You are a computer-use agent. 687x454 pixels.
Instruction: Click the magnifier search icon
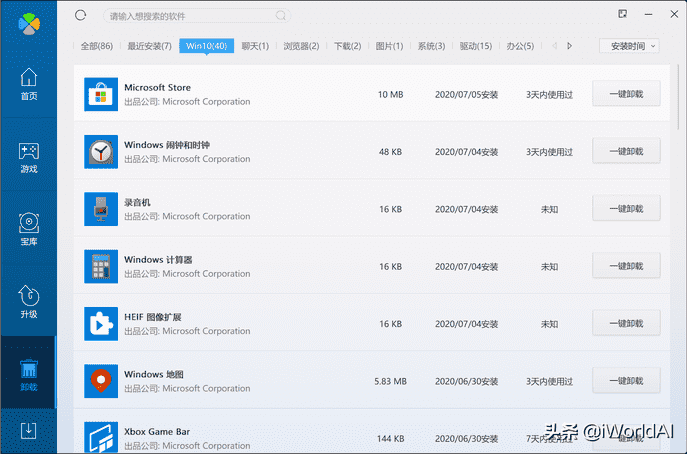point(280,16)
